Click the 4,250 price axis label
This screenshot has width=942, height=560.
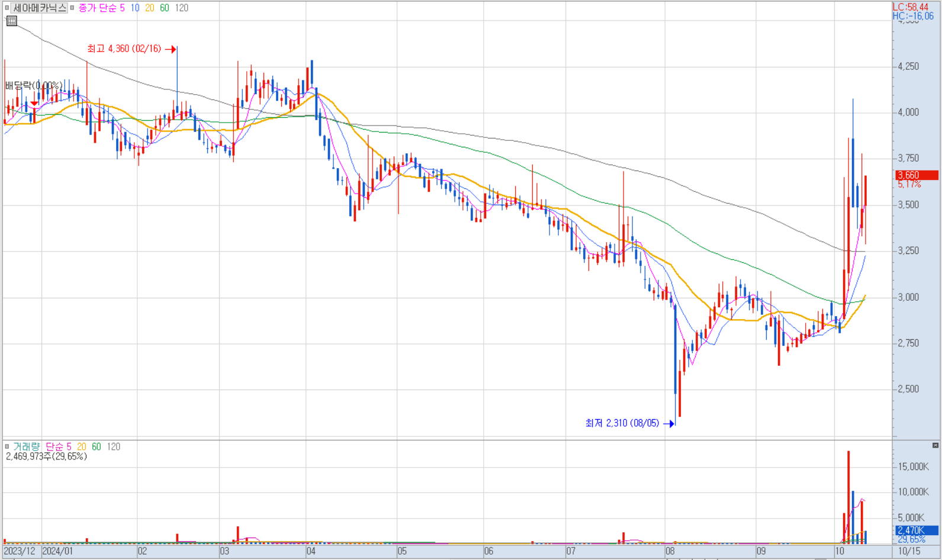pyautogui.click(x=909, y=67)
